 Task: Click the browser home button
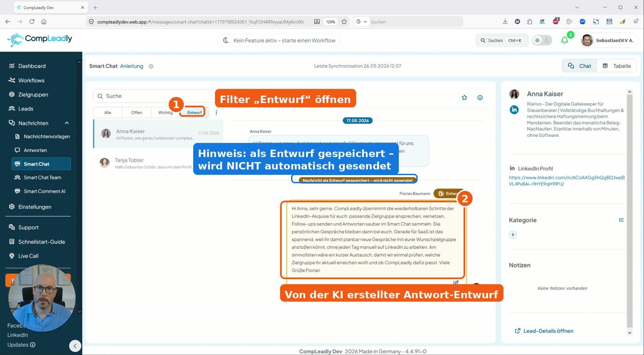tap(44, 21)
